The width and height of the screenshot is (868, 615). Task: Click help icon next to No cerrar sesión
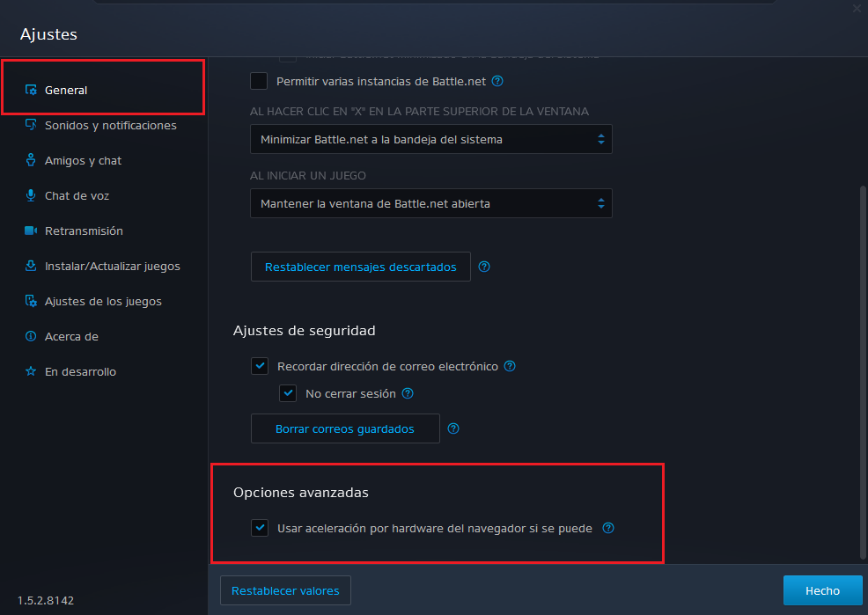[408, 393]
